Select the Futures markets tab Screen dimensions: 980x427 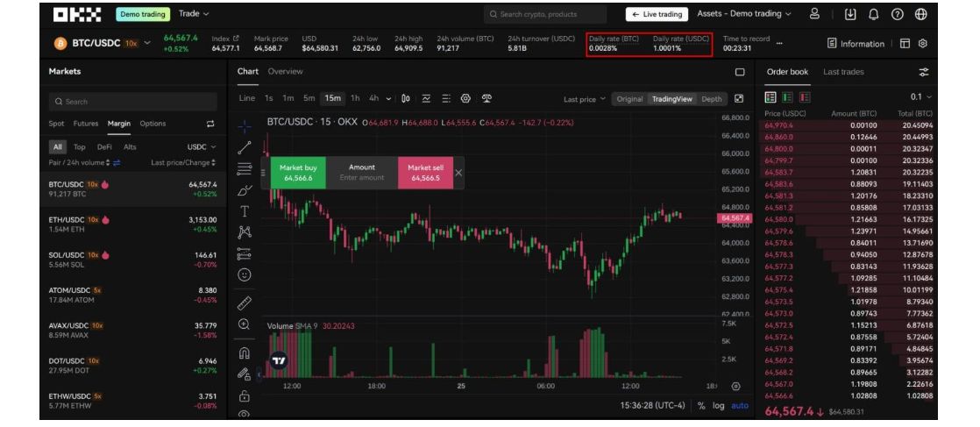click(86, 124)
